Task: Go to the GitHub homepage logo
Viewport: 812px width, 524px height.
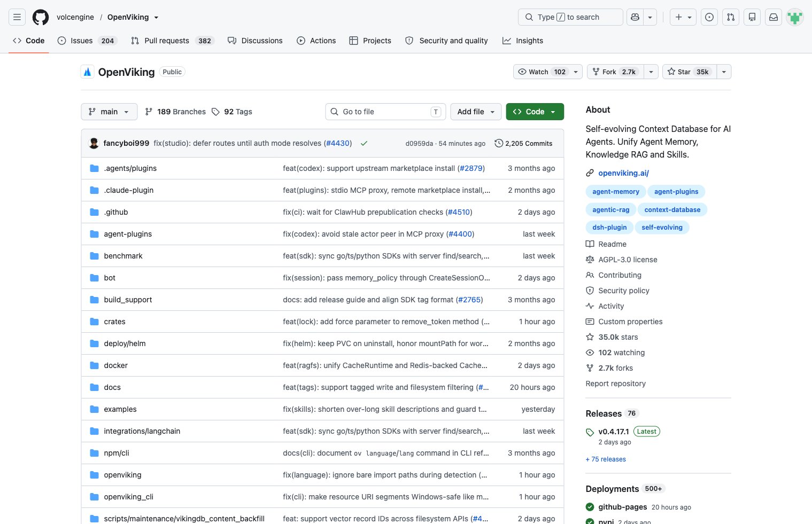Action: [41, 17]
